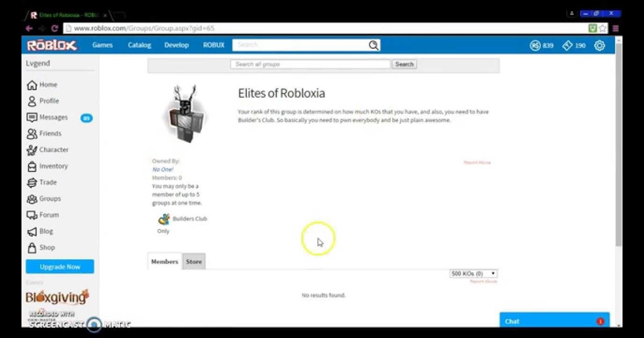Click the unread messages count badge

click(86, 118)
